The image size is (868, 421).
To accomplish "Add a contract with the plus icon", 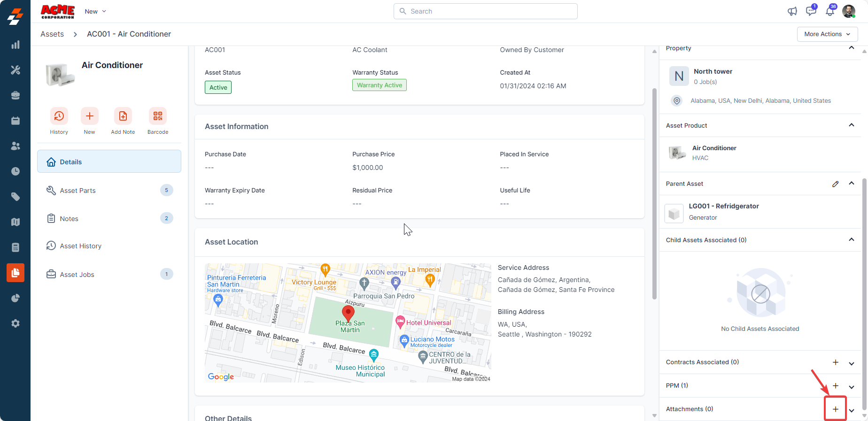I will (835, 362).
